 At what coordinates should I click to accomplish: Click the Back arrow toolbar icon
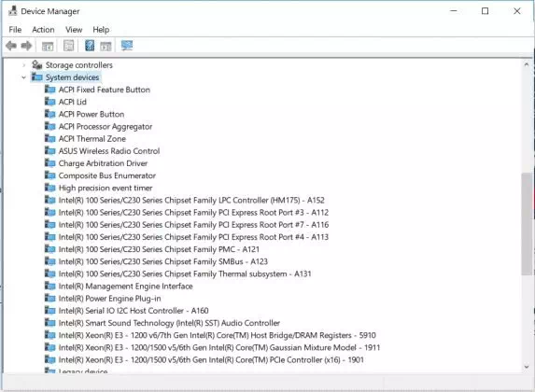point(11,46)
